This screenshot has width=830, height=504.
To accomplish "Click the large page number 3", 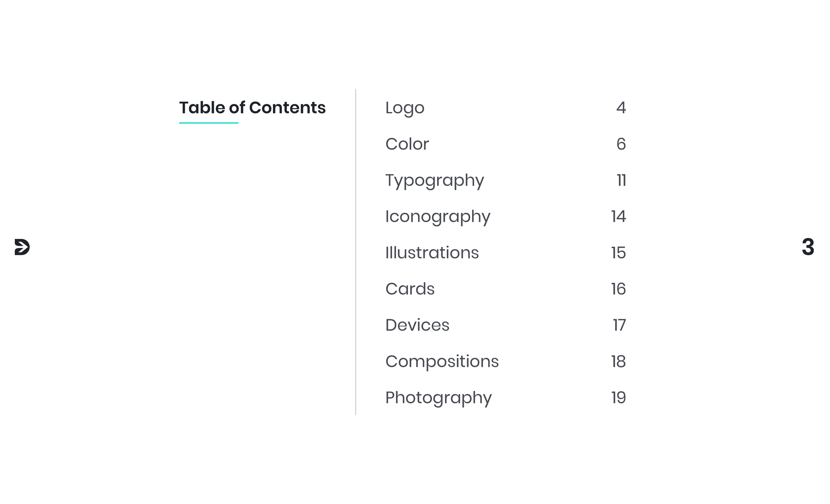I will (x=808, y=247).
